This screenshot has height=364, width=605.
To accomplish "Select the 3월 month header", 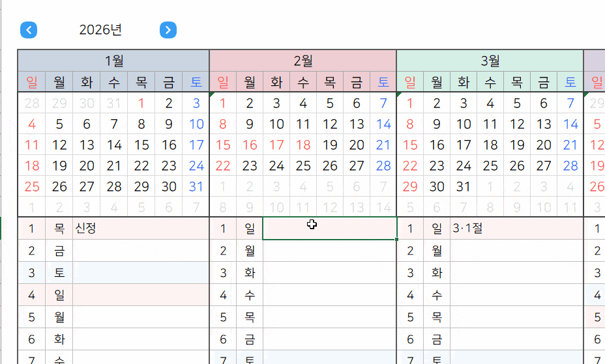I will point(490,61).
